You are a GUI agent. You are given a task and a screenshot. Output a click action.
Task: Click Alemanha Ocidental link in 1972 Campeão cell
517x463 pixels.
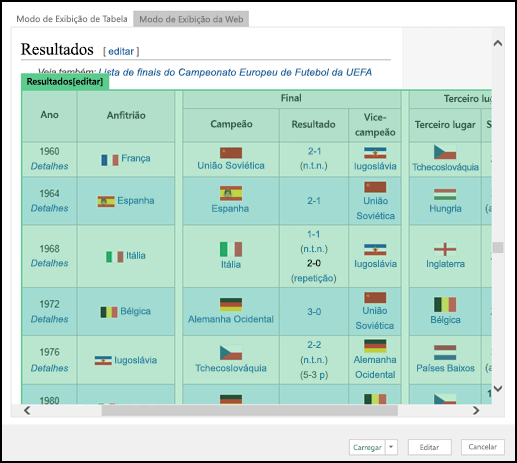click(x=231, y=319)
